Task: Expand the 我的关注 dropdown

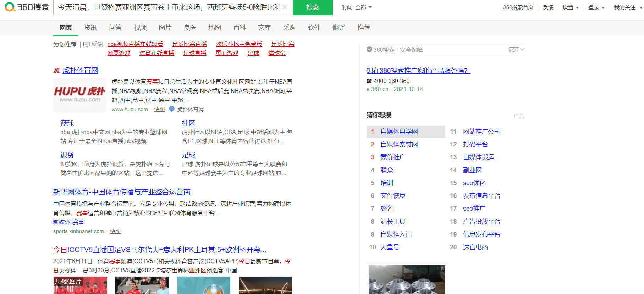Action: [628, 7]
